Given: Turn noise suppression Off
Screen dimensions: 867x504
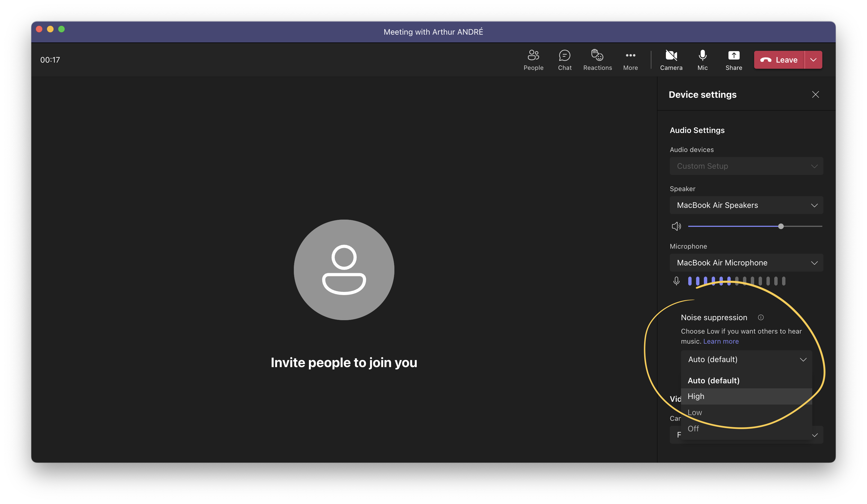Looking at the screenshot, I should 693,428.
